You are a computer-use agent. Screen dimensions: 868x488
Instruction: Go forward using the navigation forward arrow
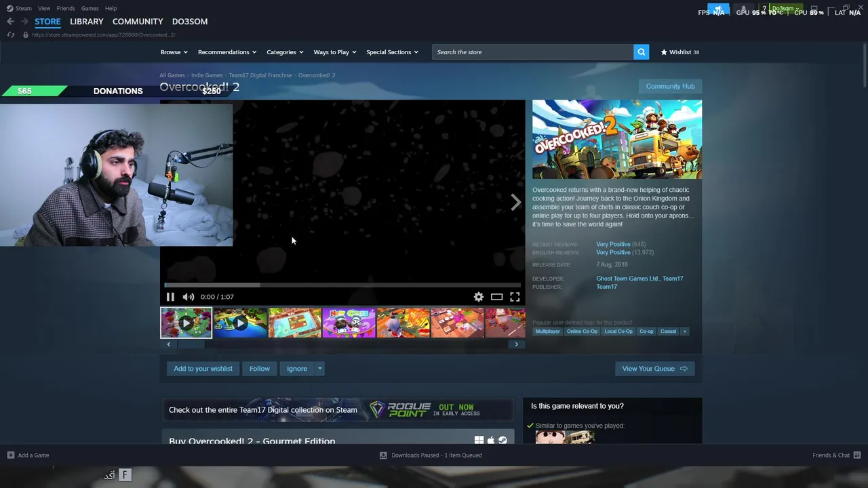click(x=24, y=22)
